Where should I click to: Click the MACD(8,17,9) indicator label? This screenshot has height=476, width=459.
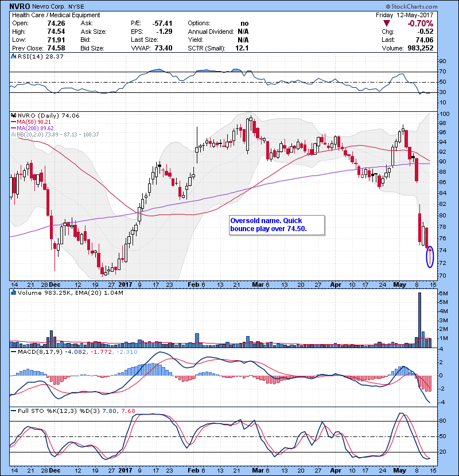pyautogui.click(x=40, y=352)
